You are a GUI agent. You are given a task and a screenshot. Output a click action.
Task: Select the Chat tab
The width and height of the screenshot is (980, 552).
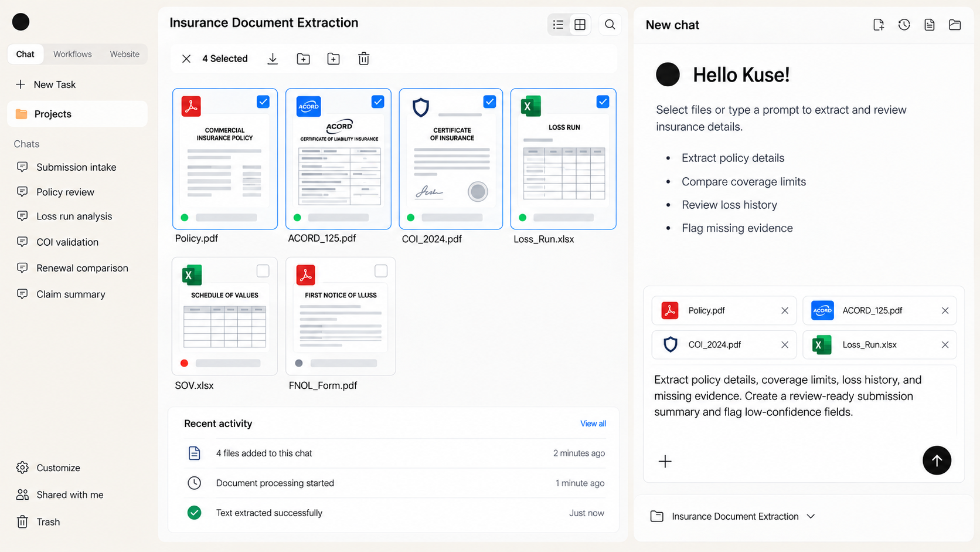click(25, 54)
